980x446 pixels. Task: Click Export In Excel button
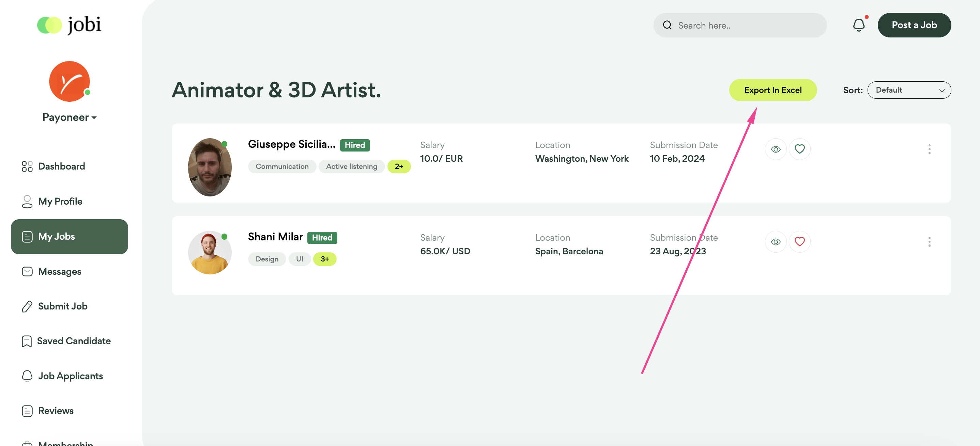tap(773, 90)
